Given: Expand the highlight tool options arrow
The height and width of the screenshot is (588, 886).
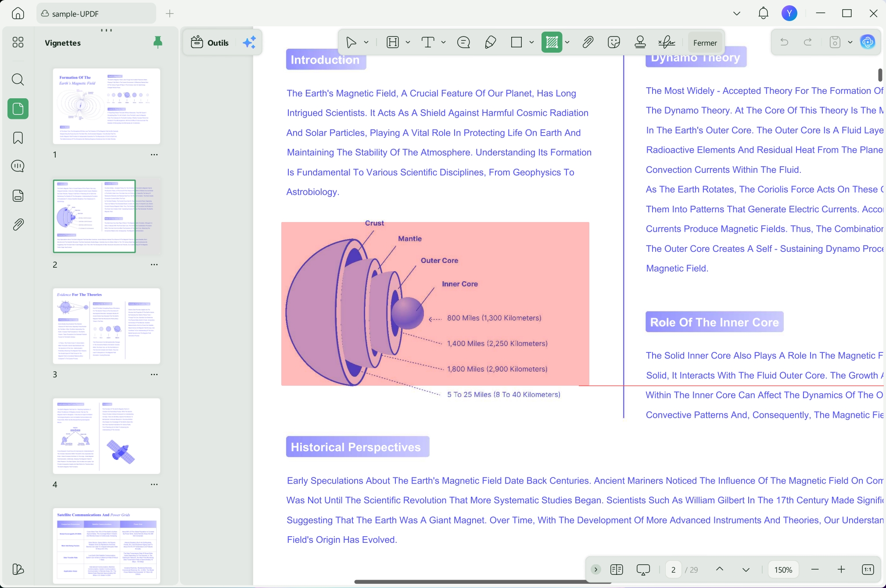Looking at the screenshot, I should (x=408, y=42).
